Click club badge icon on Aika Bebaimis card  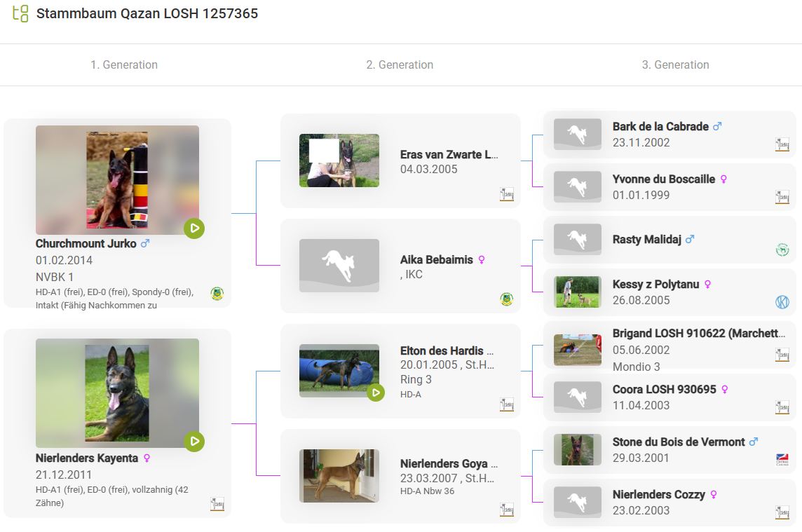(506, 299)
